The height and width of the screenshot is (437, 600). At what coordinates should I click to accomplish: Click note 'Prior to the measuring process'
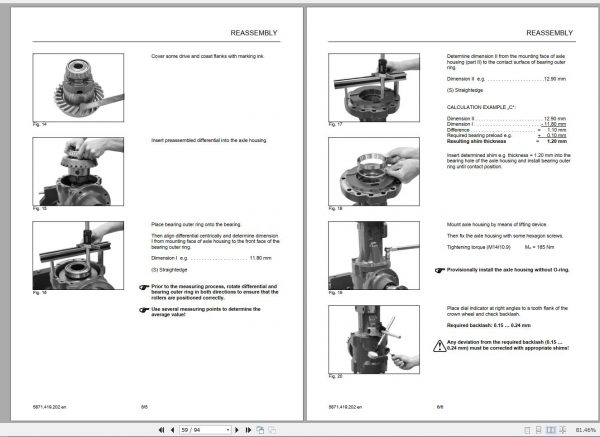[215, 292]
